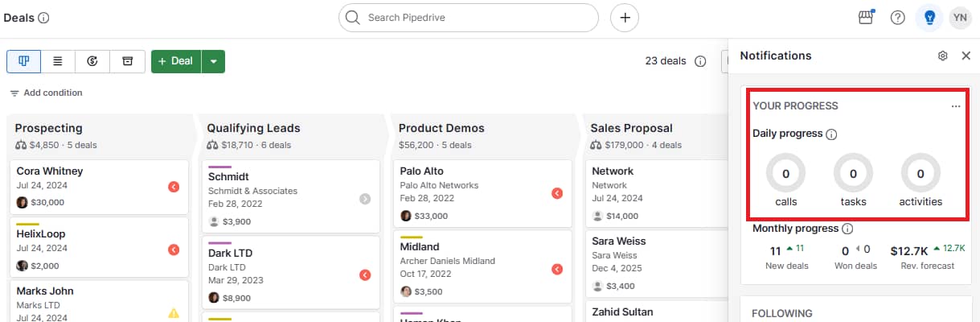Image resolution: width=980 pixels, height=322 pixels.
Task: Open info icon beside 23 deals
Action: pyautogui.click(x=700, y=61)
